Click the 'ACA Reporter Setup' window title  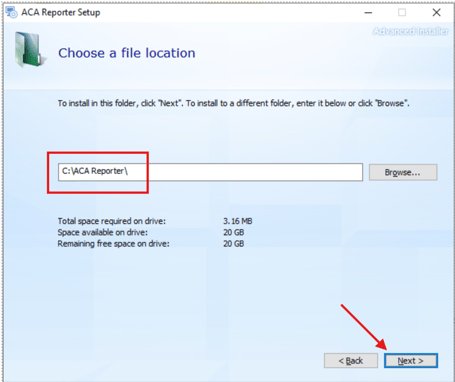click(61, 13)
